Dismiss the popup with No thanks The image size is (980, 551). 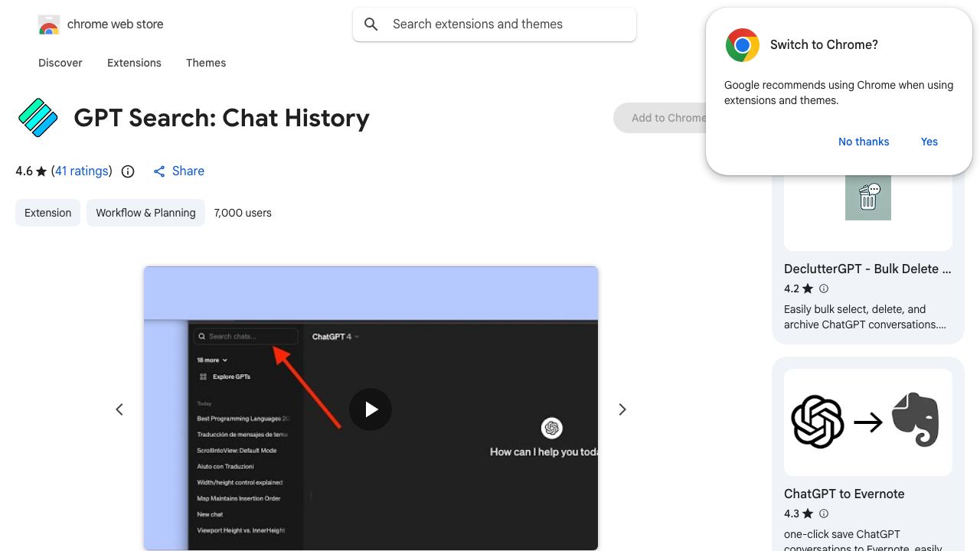[x=864, y=142]
